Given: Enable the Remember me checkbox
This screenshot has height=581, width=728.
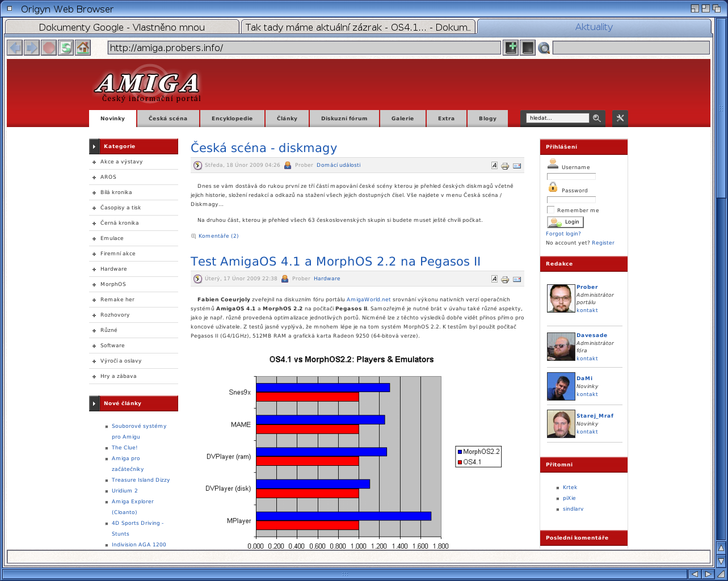Looking at the screenshot, I should tap(550, 210).
